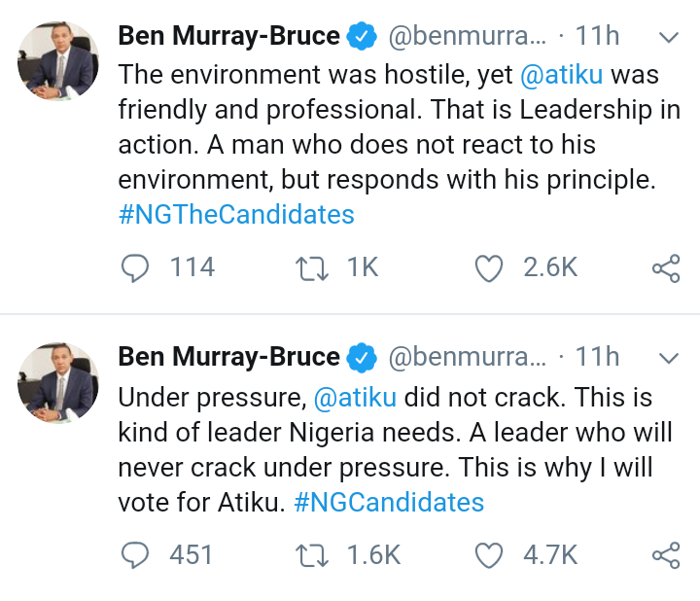Tap the @atiku mention in second tweet

(355, 396)
